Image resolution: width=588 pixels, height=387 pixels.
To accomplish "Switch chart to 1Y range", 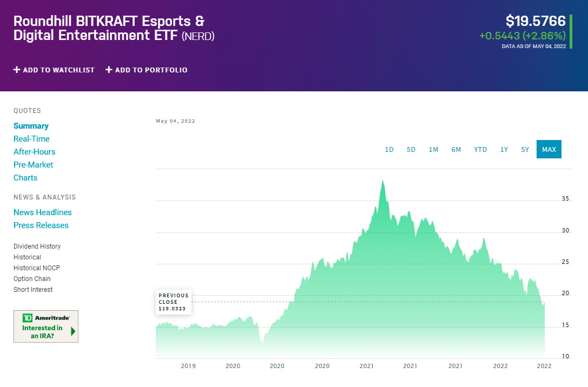I will 504,150.
